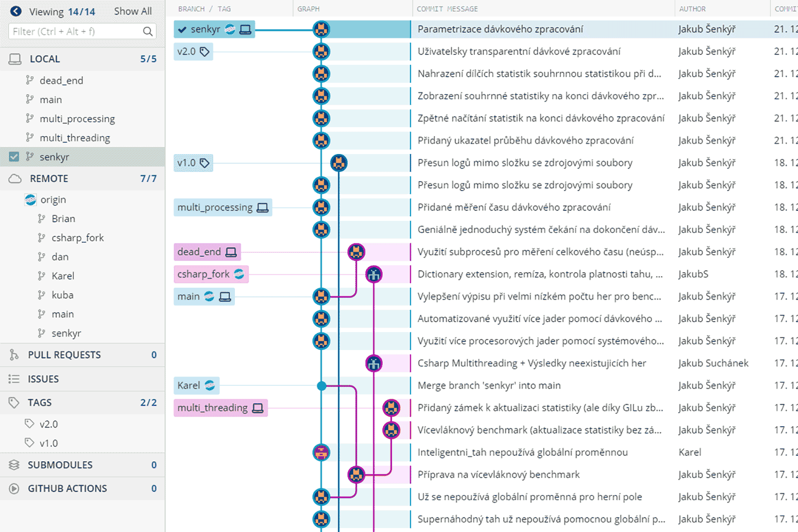The image size is (798, 532).
Task: Click the remote globe icon on Karel label
Action: tap(210, 385)
